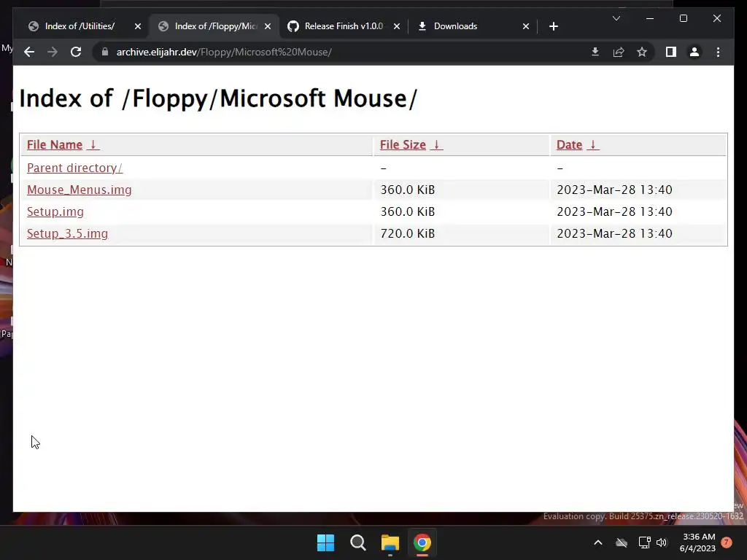The width and height of the screenshot is (747, 560).
Task: Click the page heading Index of /Floppy/Microsoft Mouse/
Action: [218, 98]
